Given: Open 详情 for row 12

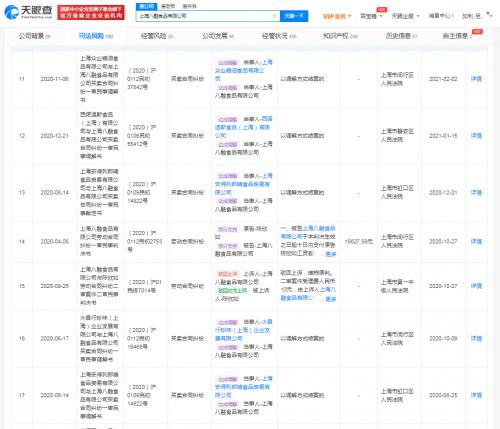Looking at the screenshot, I should coord(476,136).
